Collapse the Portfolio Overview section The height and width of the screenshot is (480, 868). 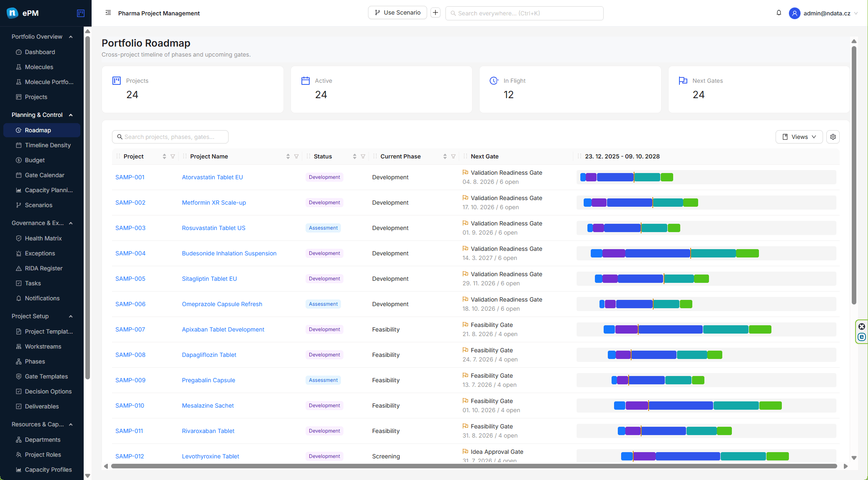coord(71,37)
